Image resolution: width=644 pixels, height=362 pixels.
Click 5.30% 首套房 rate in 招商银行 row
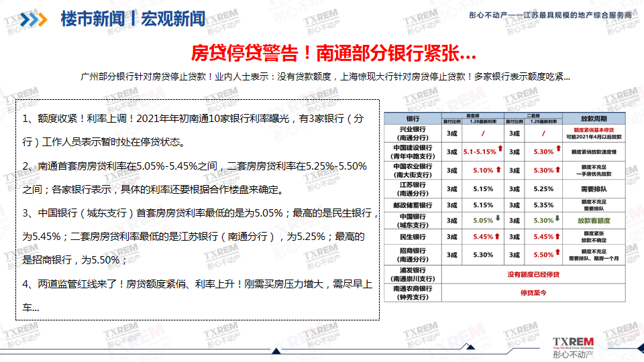[483, 255]
